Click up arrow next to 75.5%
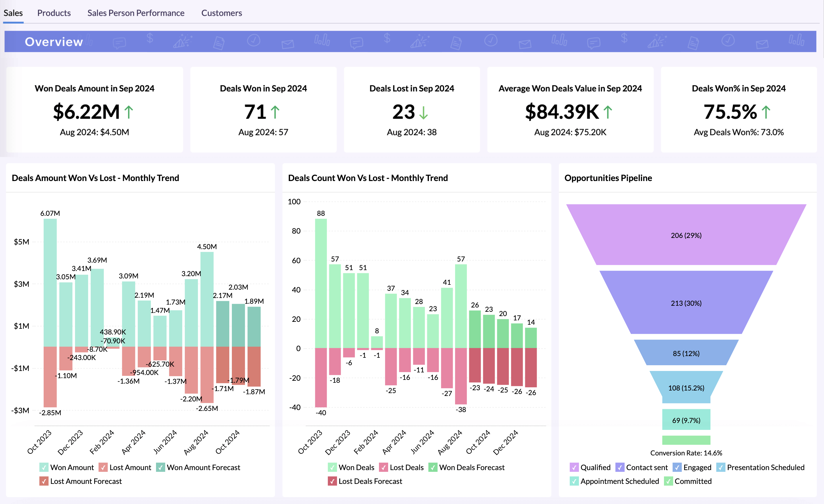This screenshot has width=824, height=504. click(766, 112)
